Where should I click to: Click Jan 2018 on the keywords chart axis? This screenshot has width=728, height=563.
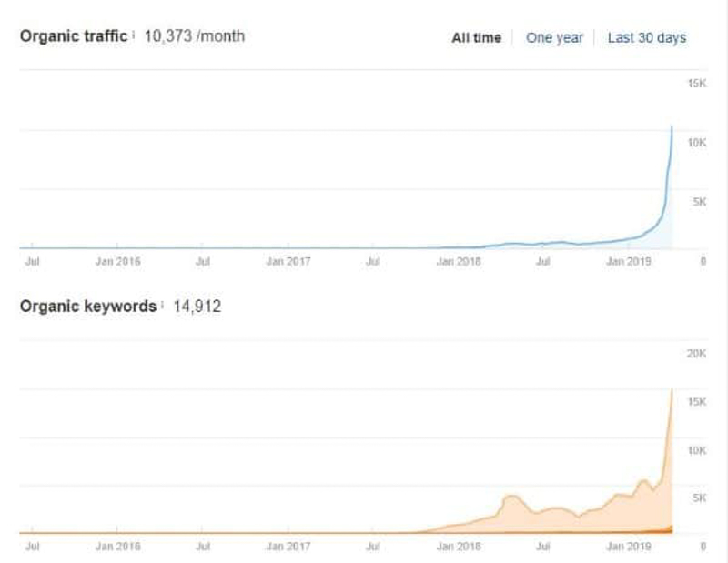(x=458, y=548)
